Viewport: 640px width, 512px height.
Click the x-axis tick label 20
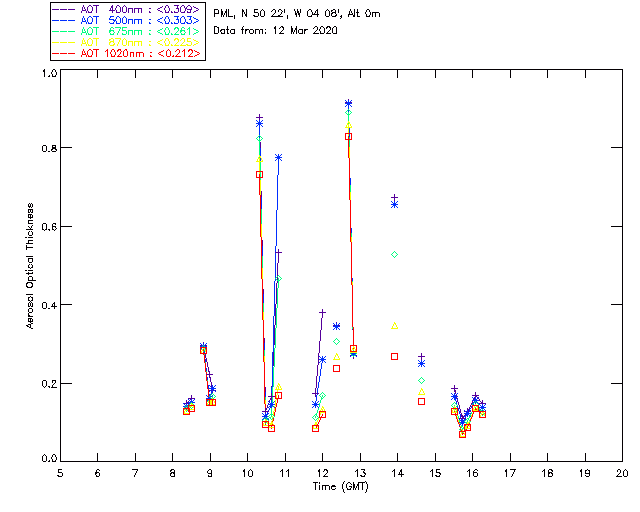[x=622, y=472]
